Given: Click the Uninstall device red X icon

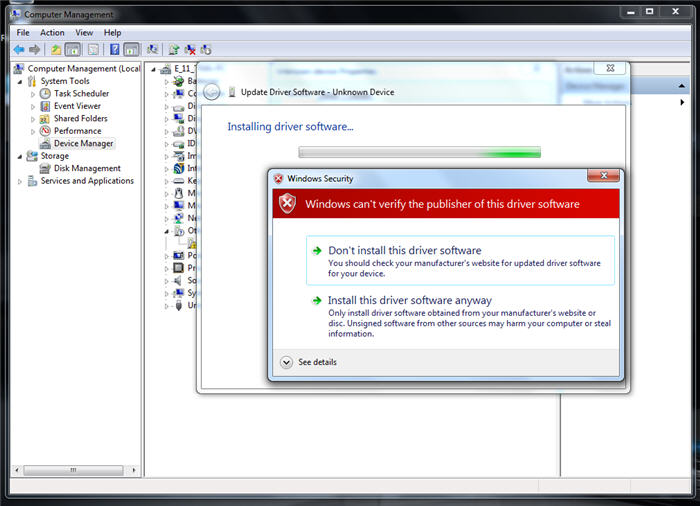Looking at the screenshot, I should [190, 50].
